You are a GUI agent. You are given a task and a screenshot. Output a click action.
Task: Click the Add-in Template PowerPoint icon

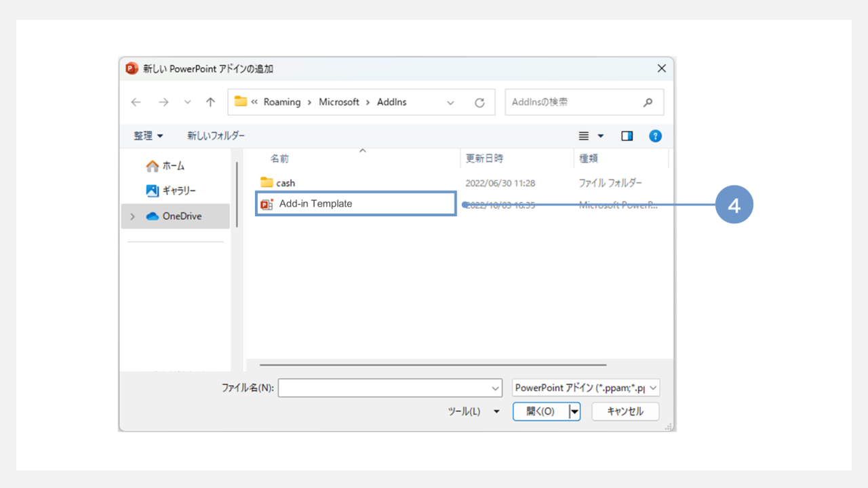267,204
